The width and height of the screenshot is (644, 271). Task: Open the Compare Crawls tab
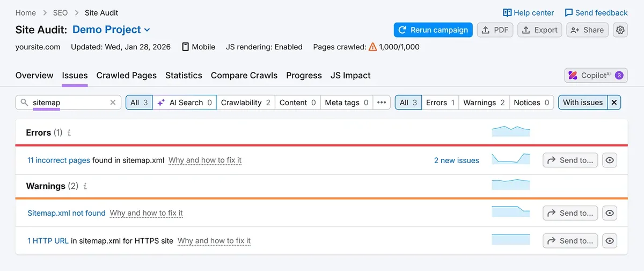(x=244, y=75)
